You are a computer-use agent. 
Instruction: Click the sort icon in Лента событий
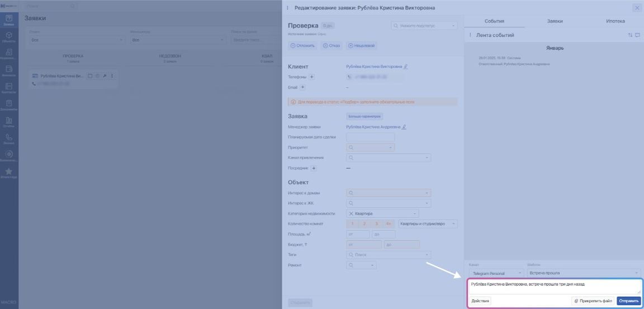630,35
